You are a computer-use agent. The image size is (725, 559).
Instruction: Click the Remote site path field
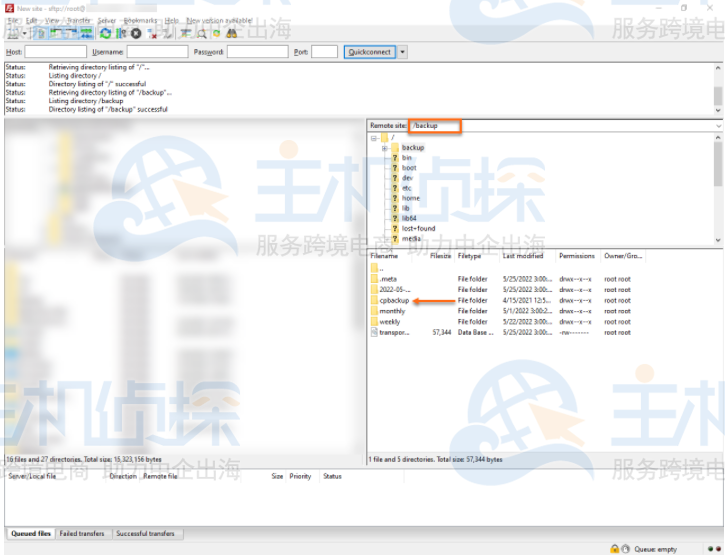561,125
